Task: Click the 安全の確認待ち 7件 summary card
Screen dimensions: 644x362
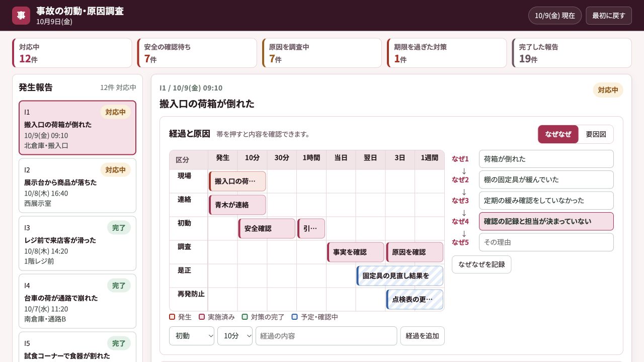Action: pyautogui.click(x=197, y=53)
